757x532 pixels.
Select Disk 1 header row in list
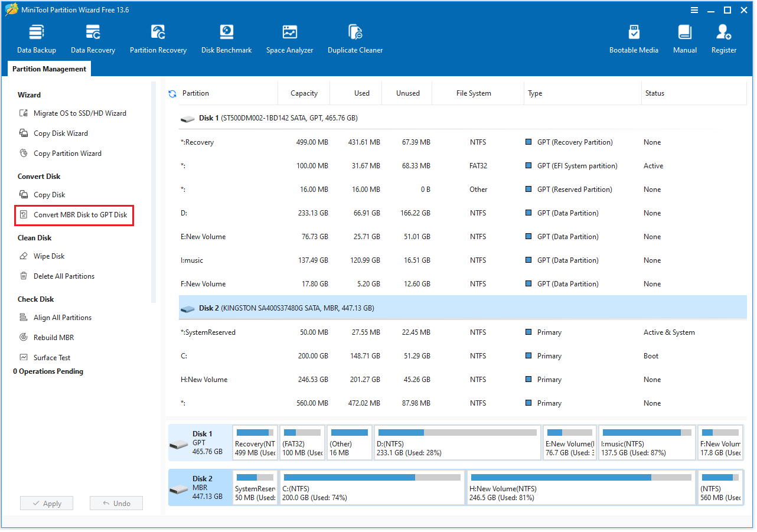(x=463, y=118)
